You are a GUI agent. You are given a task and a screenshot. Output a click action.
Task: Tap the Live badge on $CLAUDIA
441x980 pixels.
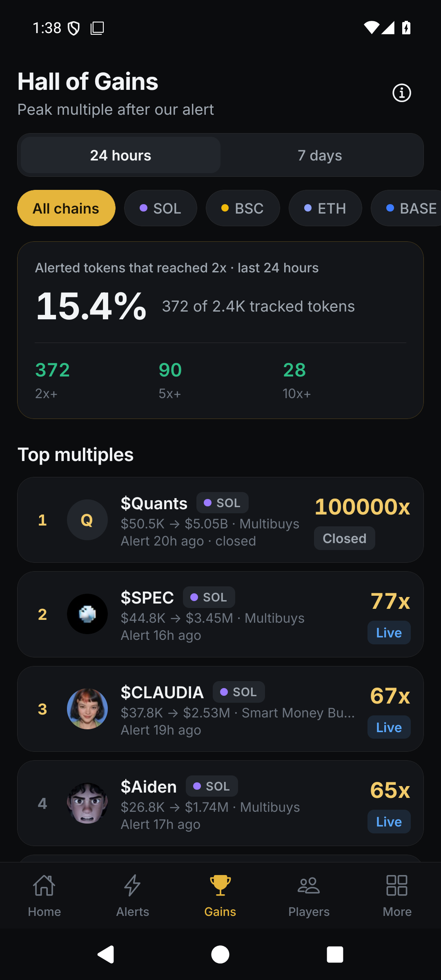pyautogui.click(x=389, y=727)
